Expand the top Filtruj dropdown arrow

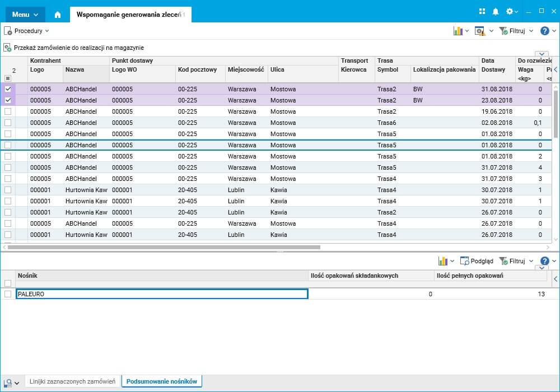(x=530, y=31)
